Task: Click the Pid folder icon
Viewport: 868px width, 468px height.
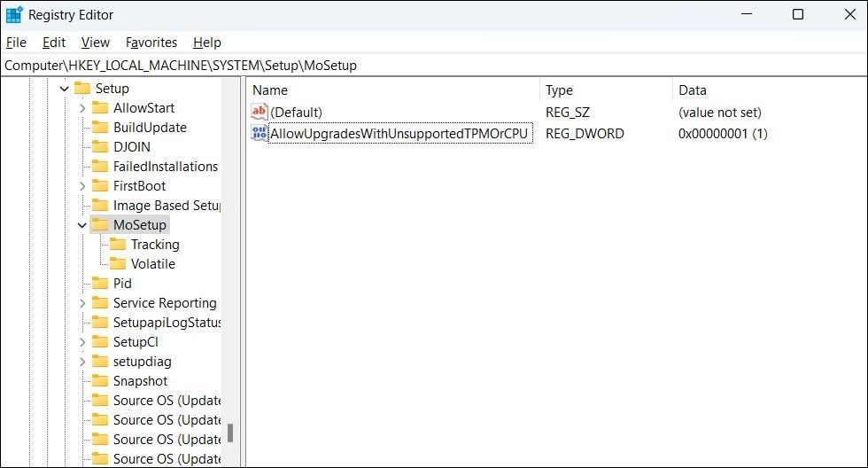Action: pos(99,283)
